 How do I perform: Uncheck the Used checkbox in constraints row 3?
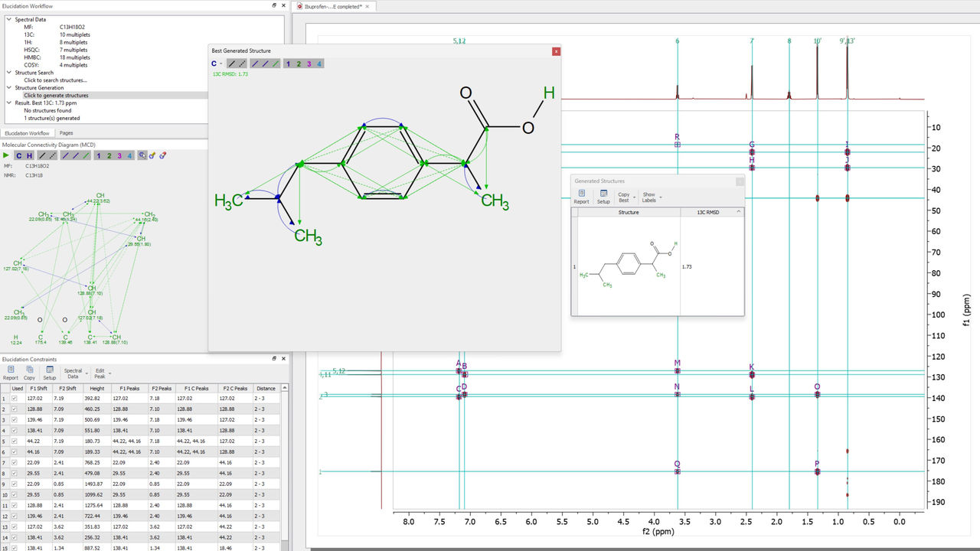[x=14, y=420]
